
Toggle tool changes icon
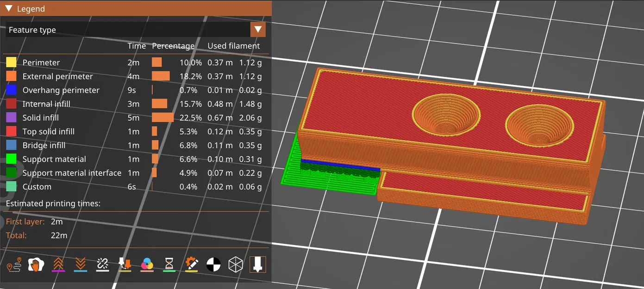[x=125, y=264]
